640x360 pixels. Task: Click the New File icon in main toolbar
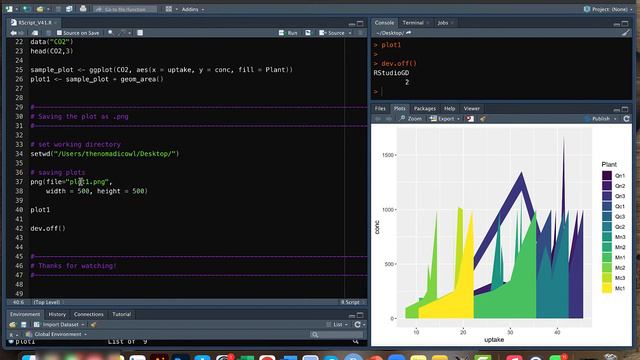[x=9, y=9]
